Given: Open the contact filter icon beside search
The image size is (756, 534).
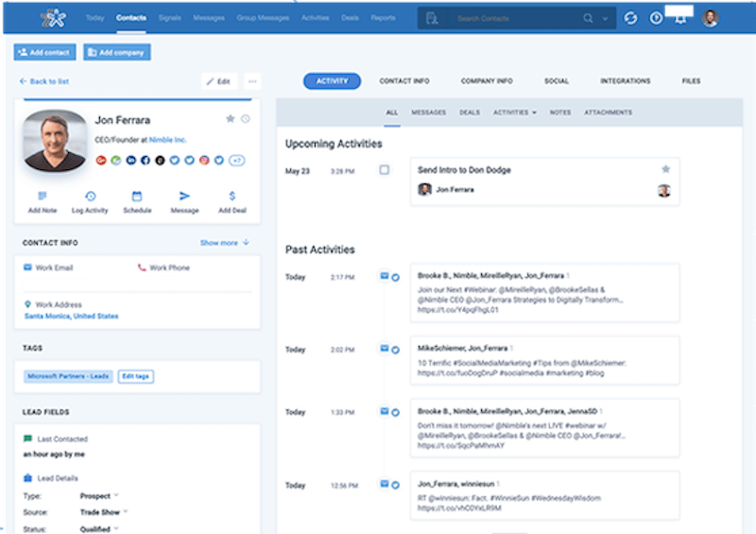Looking at the screenshot, I should point(432,18).
